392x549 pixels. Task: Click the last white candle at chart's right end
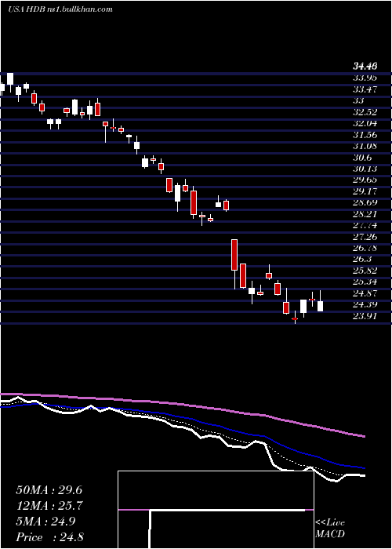(320, 306)
